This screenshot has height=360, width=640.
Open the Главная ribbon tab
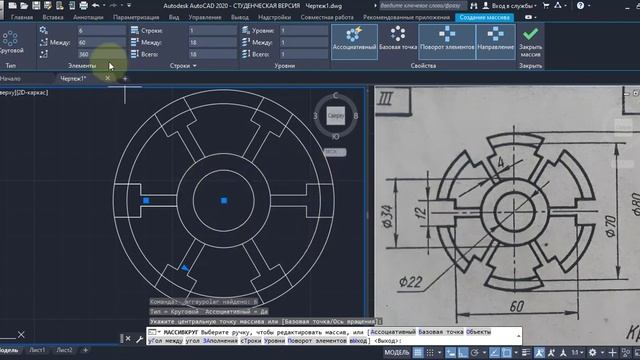22,18
